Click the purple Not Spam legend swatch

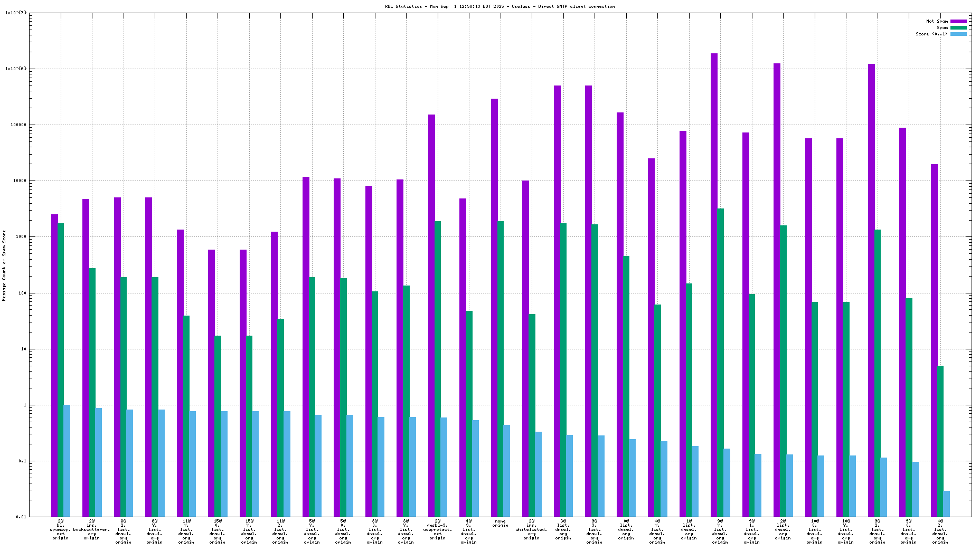958,21
